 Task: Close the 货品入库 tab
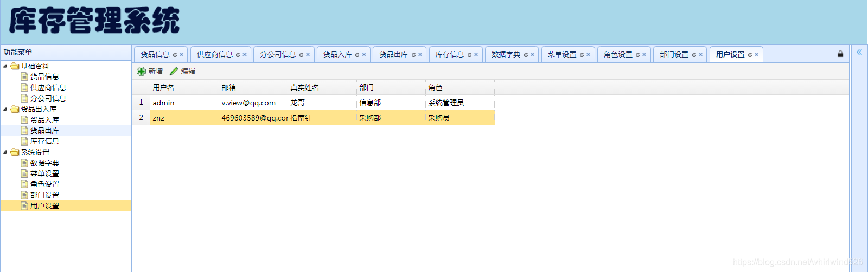(364, 55)
